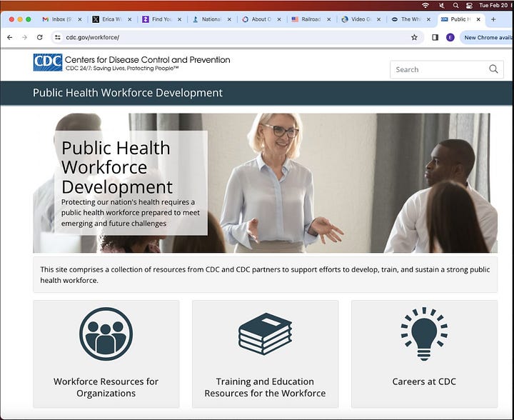This screenshot has width=514, height=420.
Task: Open the purple profile avatar E
Action: point(450,37)
